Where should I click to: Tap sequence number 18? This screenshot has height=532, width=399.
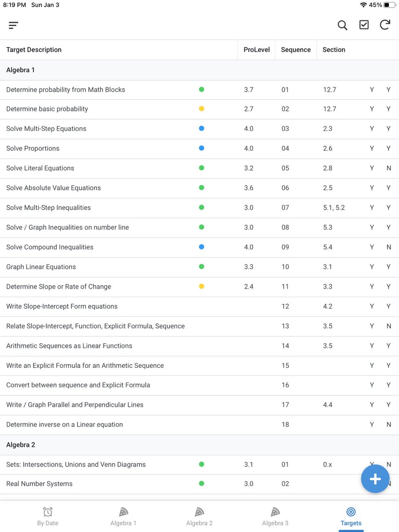click(x=285, y=425)
